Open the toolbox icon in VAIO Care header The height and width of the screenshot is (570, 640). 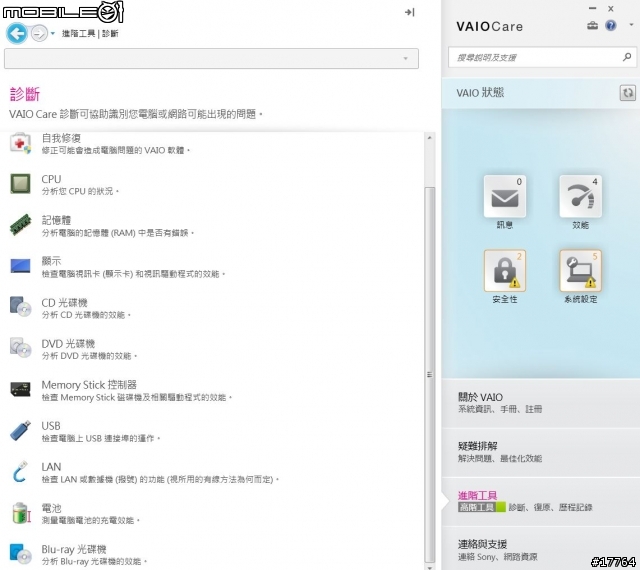pyautogui.click(x=592, y=26)
